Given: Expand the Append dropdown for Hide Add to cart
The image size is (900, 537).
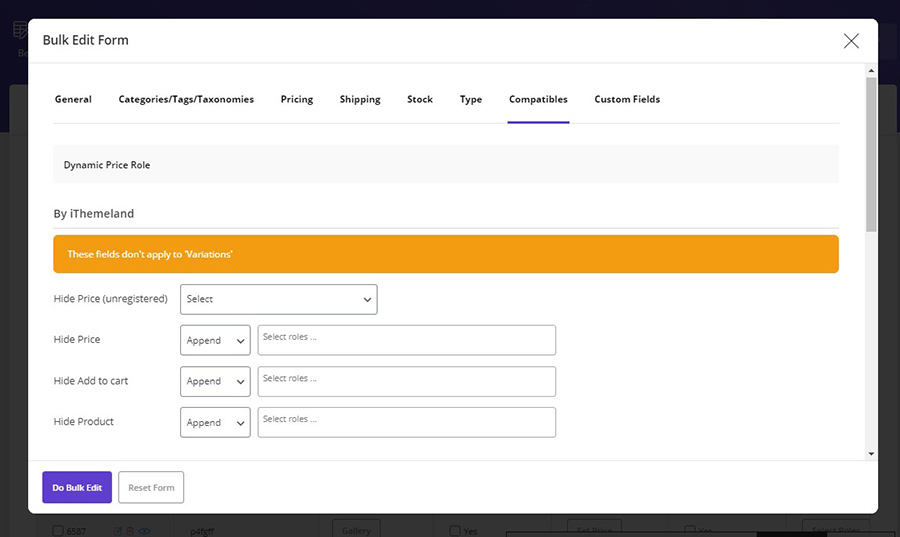Looking at the screenshot, I should tap(215, 382).
